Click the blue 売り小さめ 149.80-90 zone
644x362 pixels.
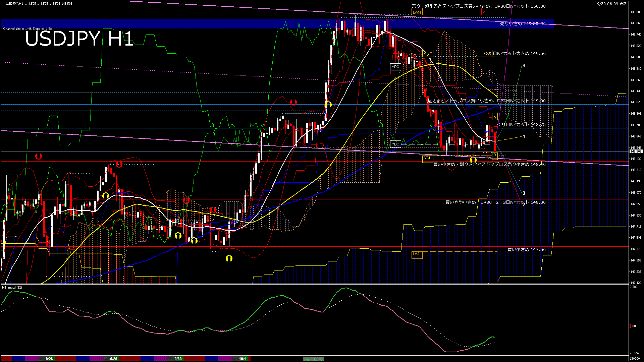pyautogui.click(x=522, y=24)
